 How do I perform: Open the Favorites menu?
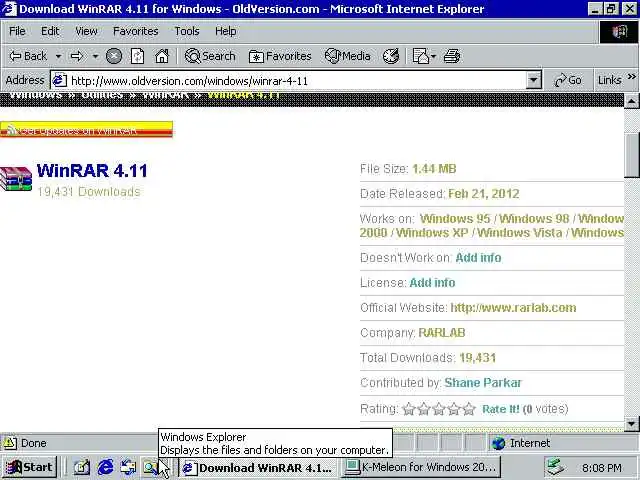click(136, 31)
